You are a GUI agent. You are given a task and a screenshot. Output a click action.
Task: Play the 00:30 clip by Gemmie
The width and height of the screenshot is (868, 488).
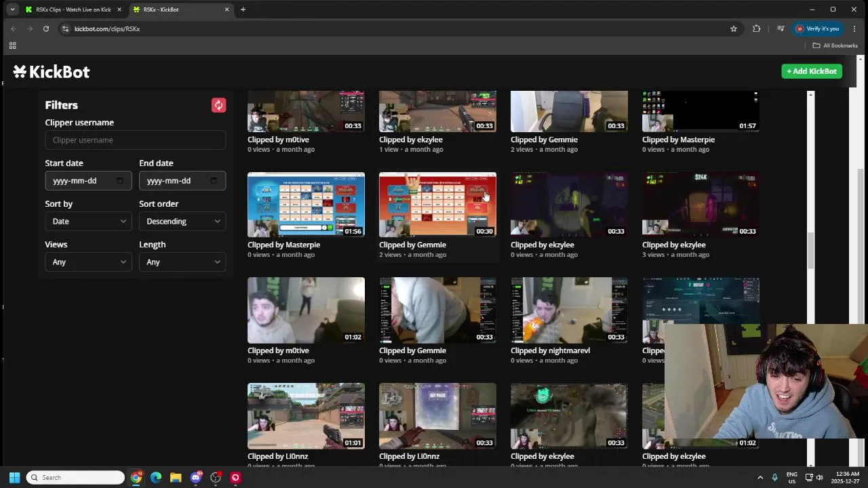point(437,205)
